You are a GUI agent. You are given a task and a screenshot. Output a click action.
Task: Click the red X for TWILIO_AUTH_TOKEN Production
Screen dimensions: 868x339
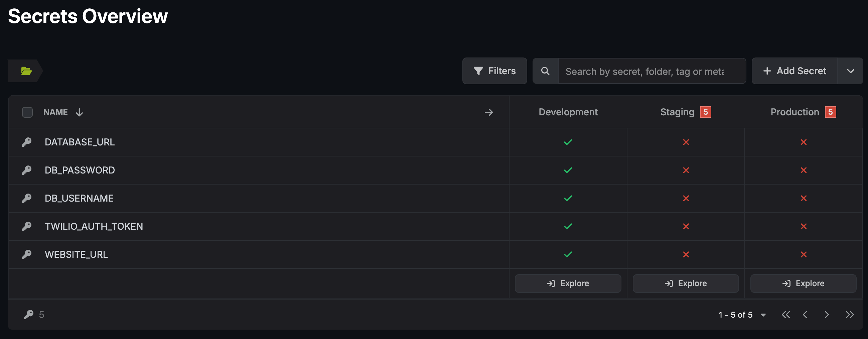(803, 226)
